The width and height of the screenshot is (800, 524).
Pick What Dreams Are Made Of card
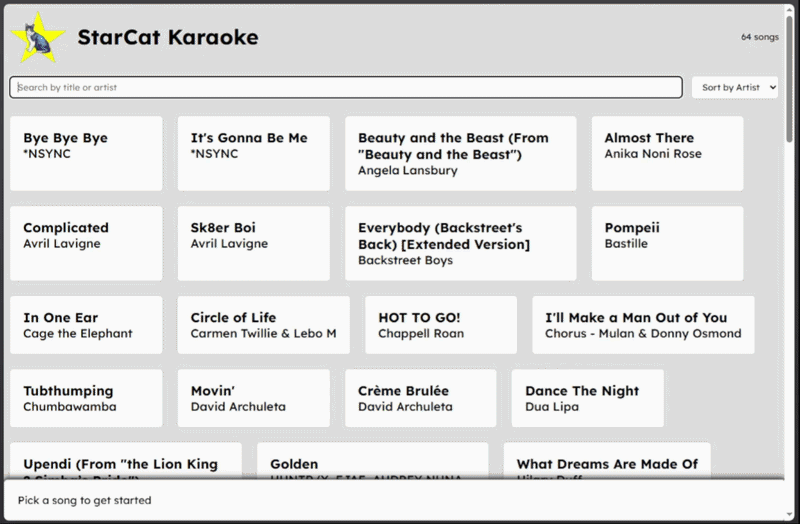click(607, 461)
